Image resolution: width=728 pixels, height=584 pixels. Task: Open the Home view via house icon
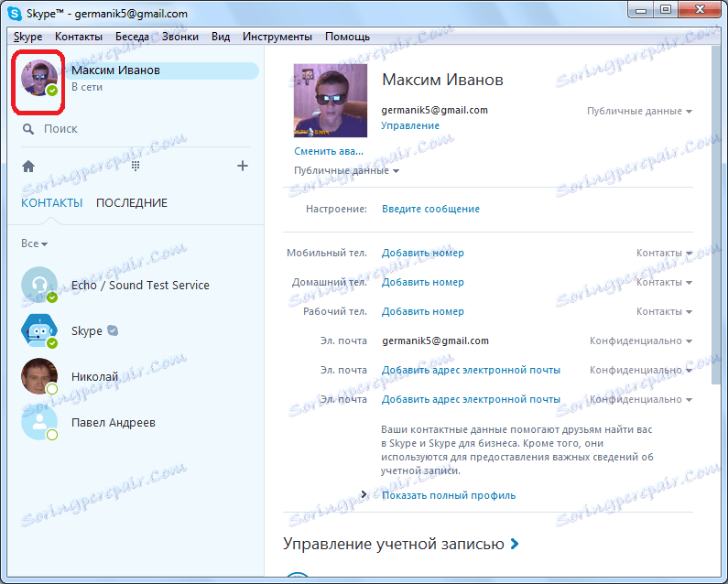coord(28,166)
